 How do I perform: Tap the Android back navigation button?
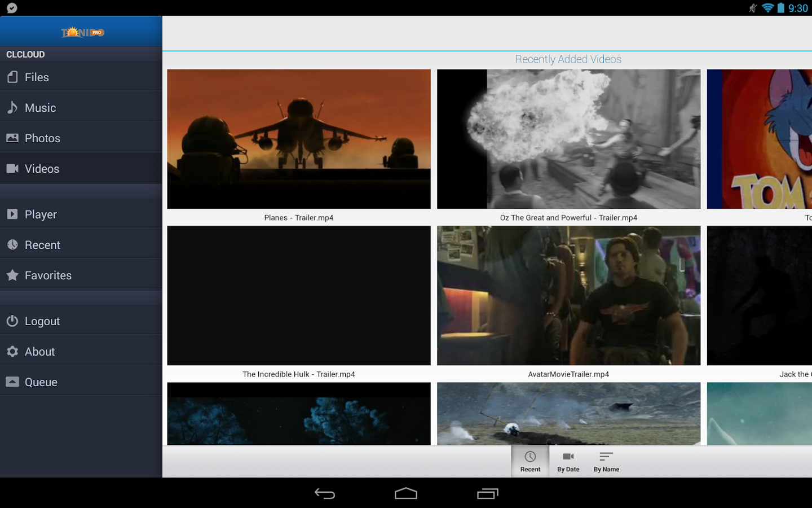pyautogui.click(x=325, y=493)
